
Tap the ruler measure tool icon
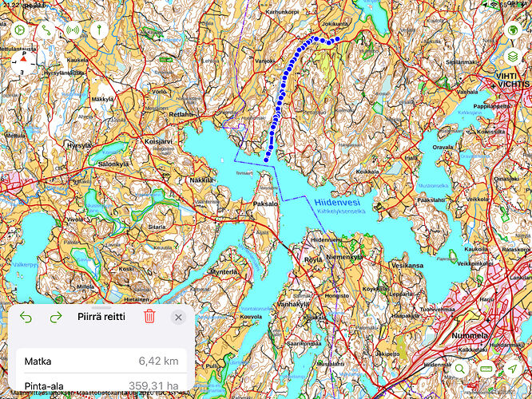click(x=486, y=369)
